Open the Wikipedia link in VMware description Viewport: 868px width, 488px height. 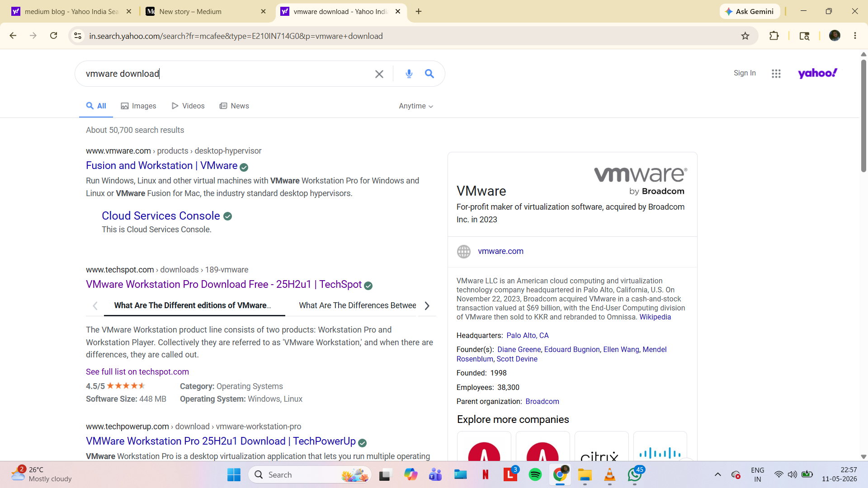pyautogui.click(x=655, y=317)
